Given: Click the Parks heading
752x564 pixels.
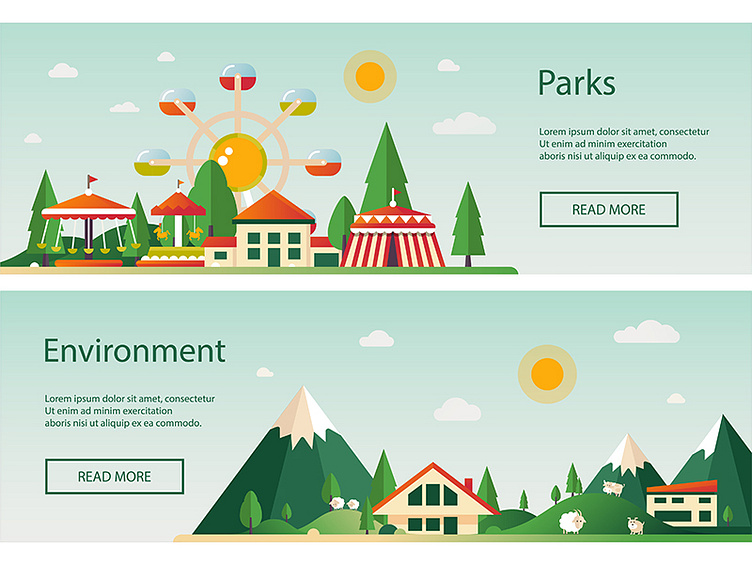Looking at the screenshot, I should pos(576,83).
